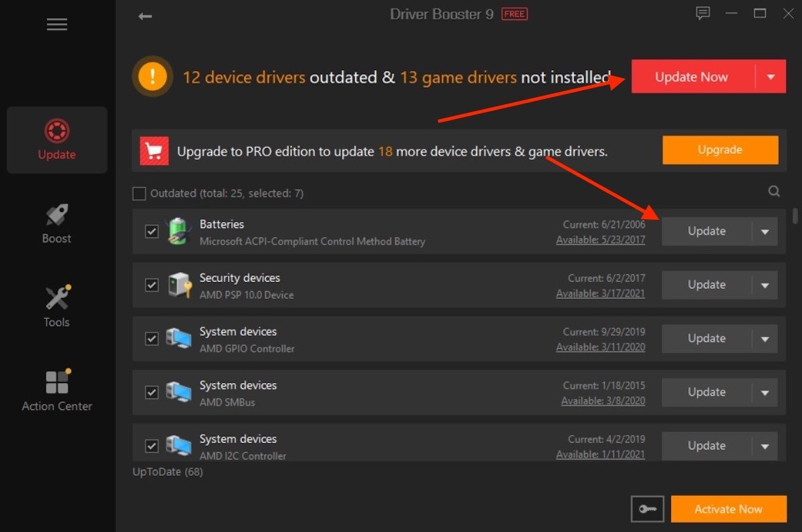Image resolution: width=802 pixels, height=532 pixels.
Task: Click the orange warning exclamation icon
Action: [x=152, y=77]
